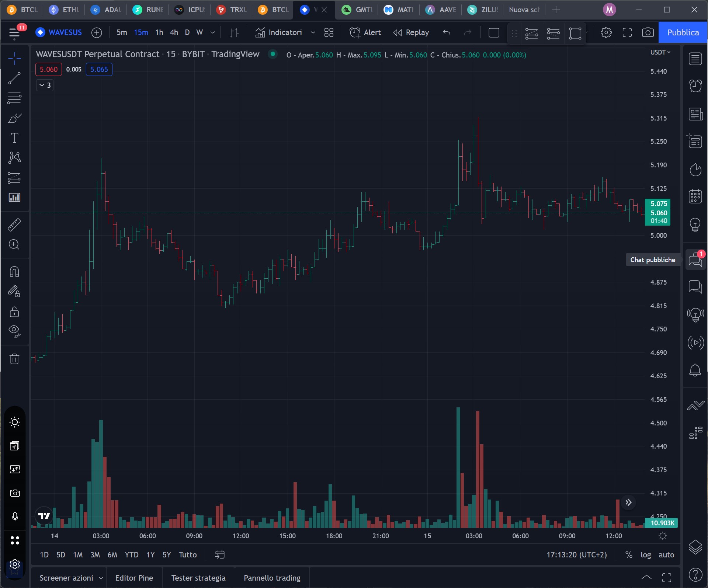This screenshot has height=588, width=708.
Task: Click the Pubblica button
Action: click(x=683, y=32)
